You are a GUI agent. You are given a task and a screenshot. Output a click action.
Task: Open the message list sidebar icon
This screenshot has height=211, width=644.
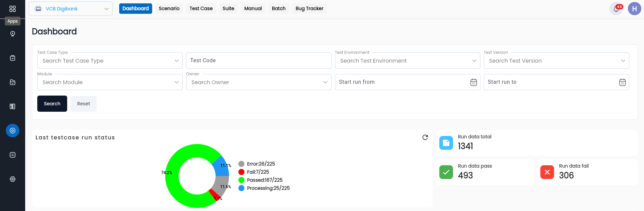[12, 155]
